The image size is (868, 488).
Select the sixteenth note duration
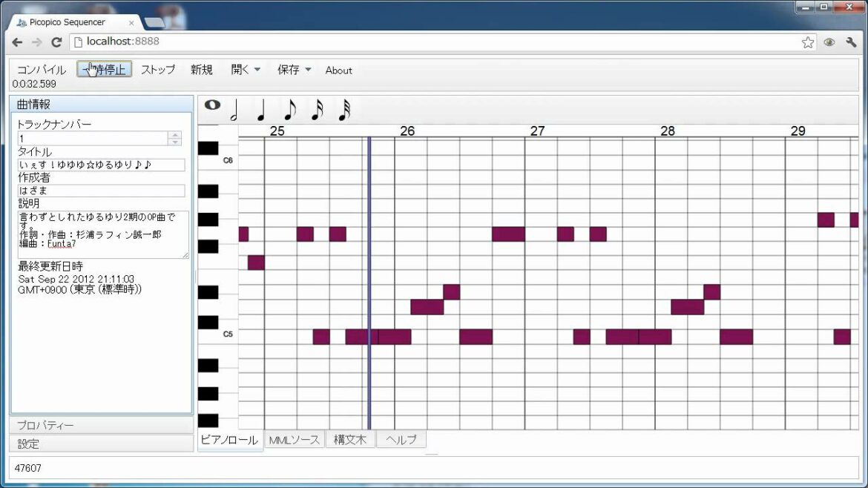point(317,111)
